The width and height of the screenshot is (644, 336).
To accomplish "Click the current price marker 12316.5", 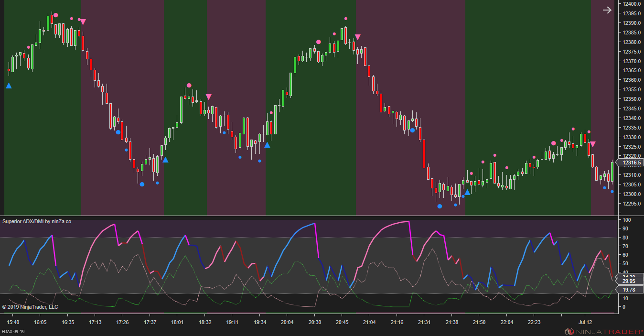I will tap(632, 163).
